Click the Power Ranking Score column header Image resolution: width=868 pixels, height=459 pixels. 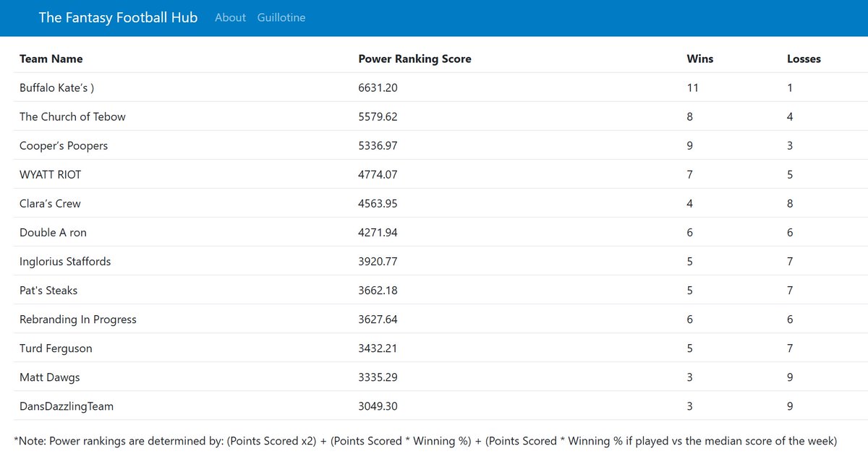click(414, 59)
